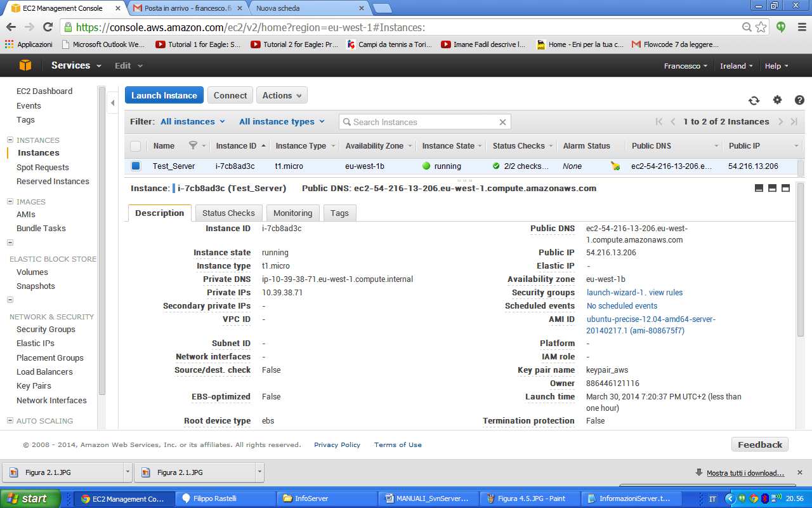Open the All instance types filter dropdown

coord(282,121)
